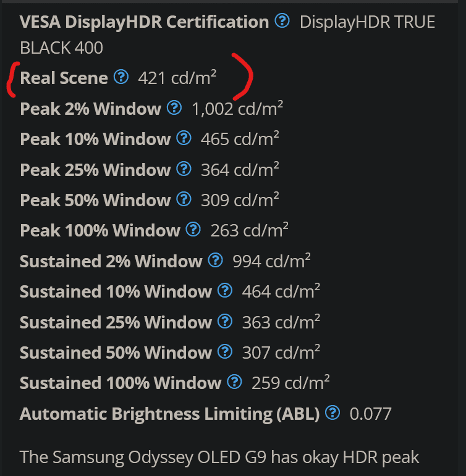Click the Real Scene help icon
The image size is (466, 476).
click(121, 77)
